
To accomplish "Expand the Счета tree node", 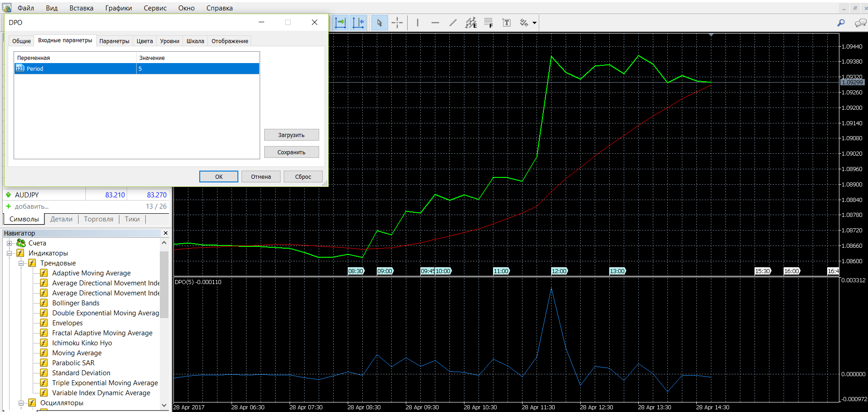I will point(9,243).
